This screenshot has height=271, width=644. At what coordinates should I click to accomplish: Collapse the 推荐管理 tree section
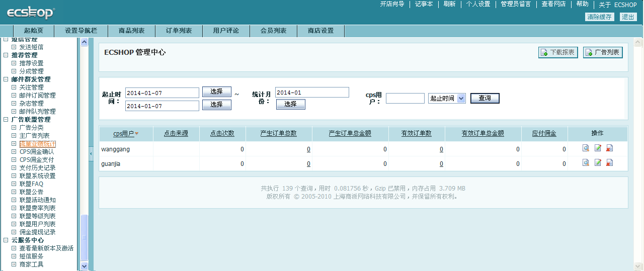pyautogui.click(x=6, y=55)
